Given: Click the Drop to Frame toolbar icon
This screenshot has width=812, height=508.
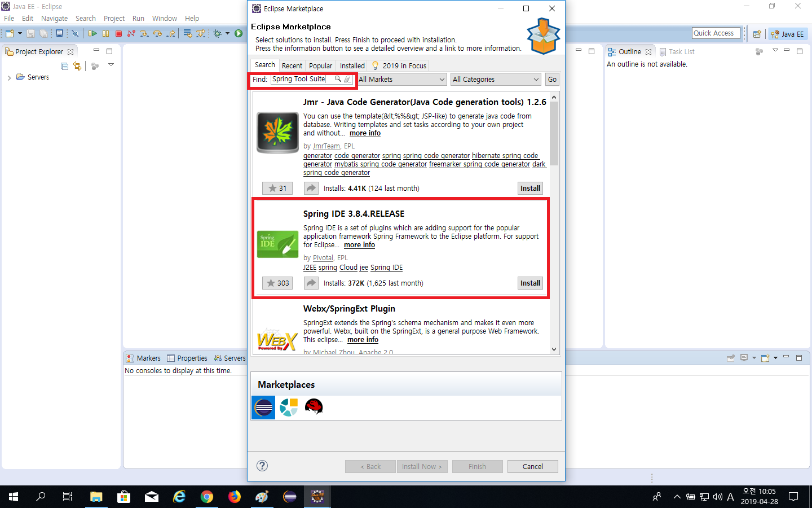Looking at the screenshot, I should (188, 33).
